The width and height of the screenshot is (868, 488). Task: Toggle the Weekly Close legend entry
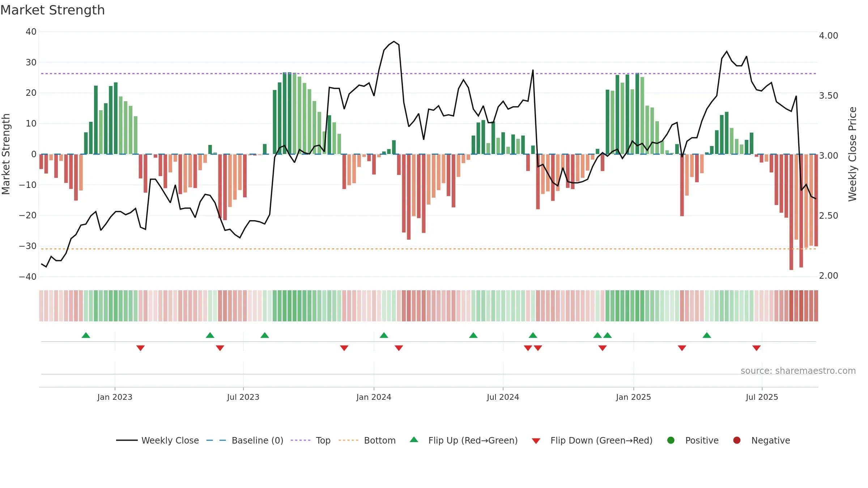tap(157, 440)
